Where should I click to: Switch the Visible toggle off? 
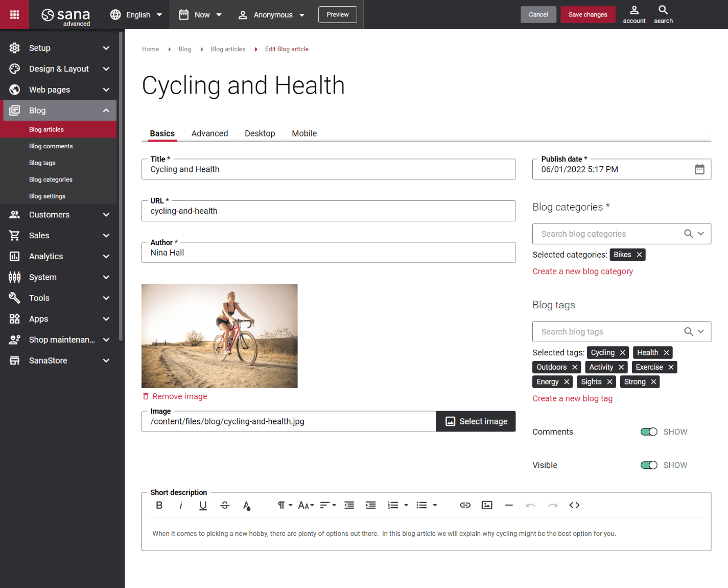click(649, 465)
